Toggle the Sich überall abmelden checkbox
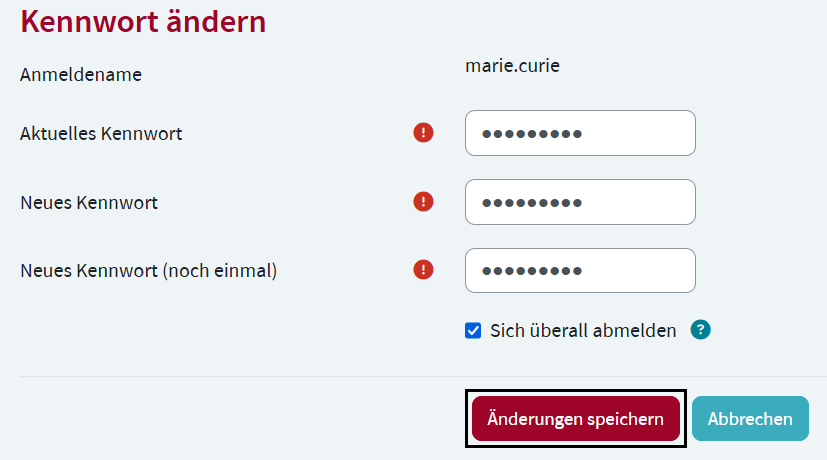The height and width of the screenshot is (460, 827). (x=474, y=331)
